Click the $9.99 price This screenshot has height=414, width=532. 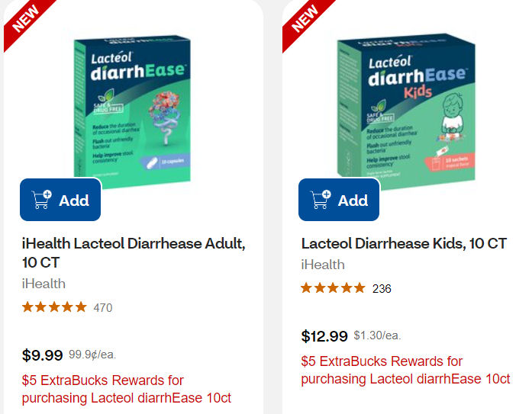click(43, 355)
